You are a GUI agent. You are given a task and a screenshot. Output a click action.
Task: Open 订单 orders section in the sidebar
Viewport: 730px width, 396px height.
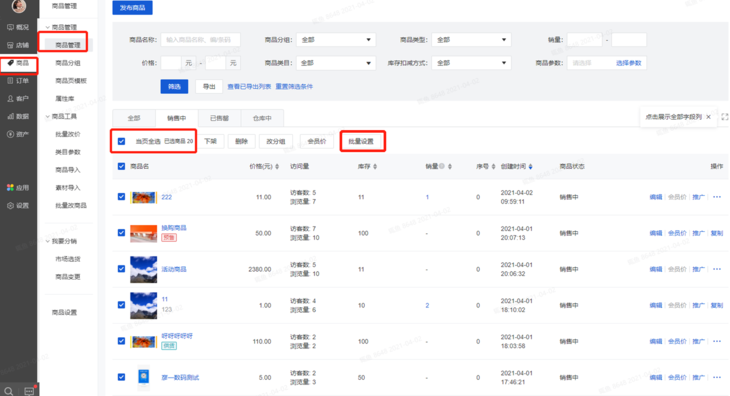coord(18,81)
